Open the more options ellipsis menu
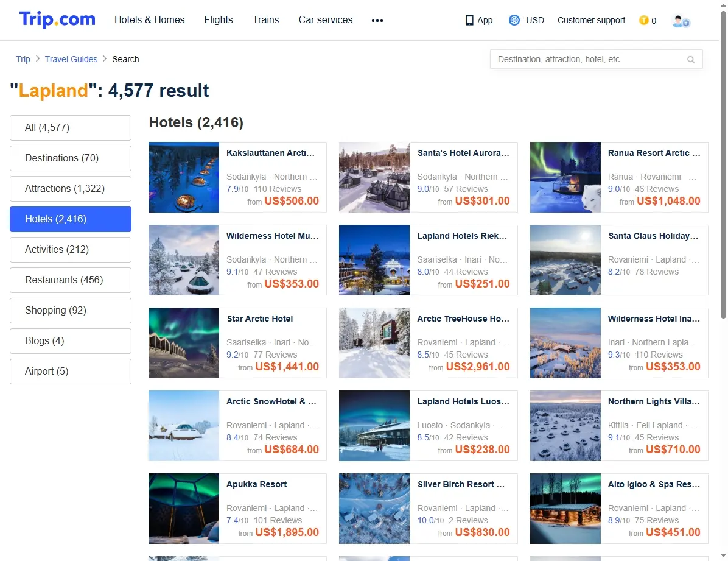This screenshot has height=561, width=728. [377, 21]
